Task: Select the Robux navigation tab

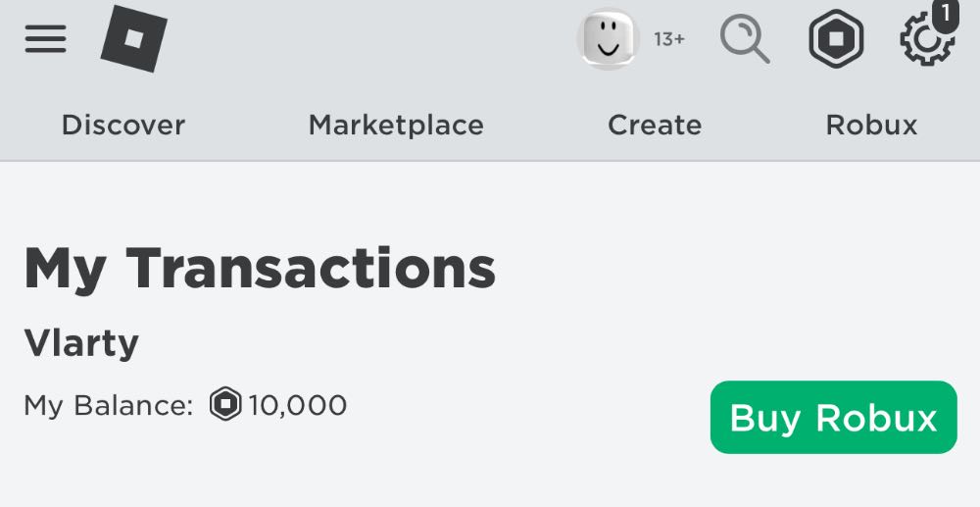Action: [x=871, y=126]
